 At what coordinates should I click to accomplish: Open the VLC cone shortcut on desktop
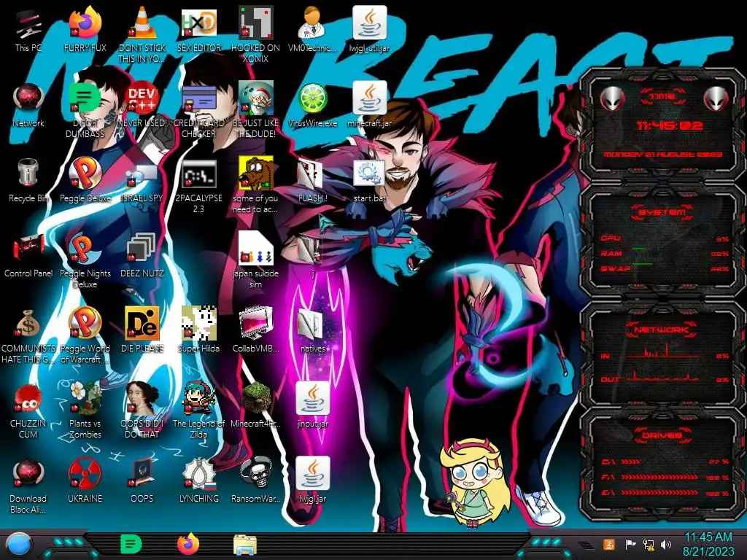[142, 23]
